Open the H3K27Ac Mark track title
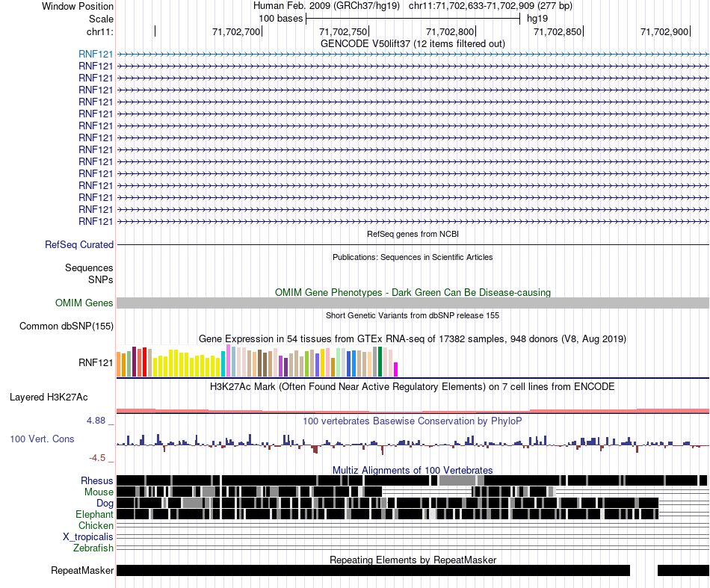Screen dimensions: 710x588 tap(413, 386)
